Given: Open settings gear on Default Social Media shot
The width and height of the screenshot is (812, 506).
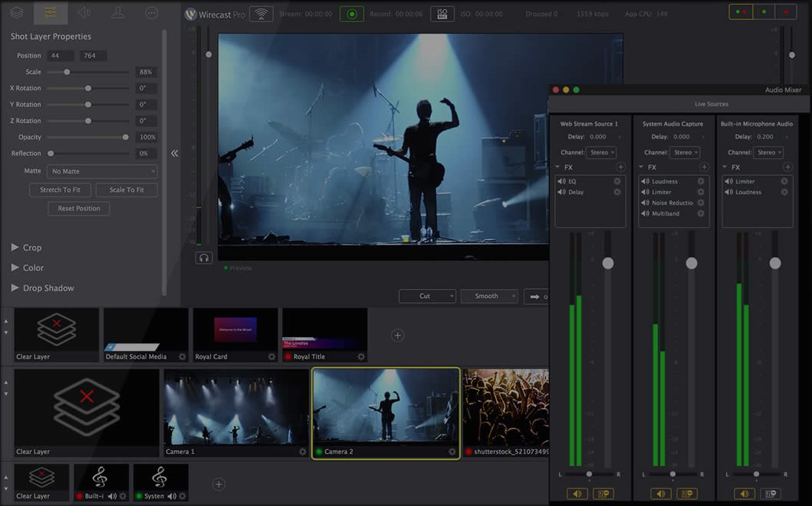Looking at the screenshot, I should [x=182, y=357].
